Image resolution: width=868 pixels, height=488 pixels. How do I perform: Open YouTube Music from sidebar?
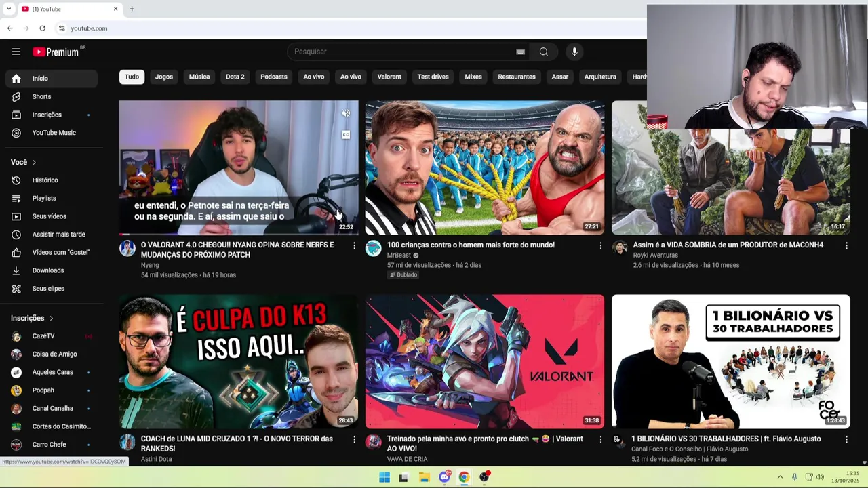point(52,133)
